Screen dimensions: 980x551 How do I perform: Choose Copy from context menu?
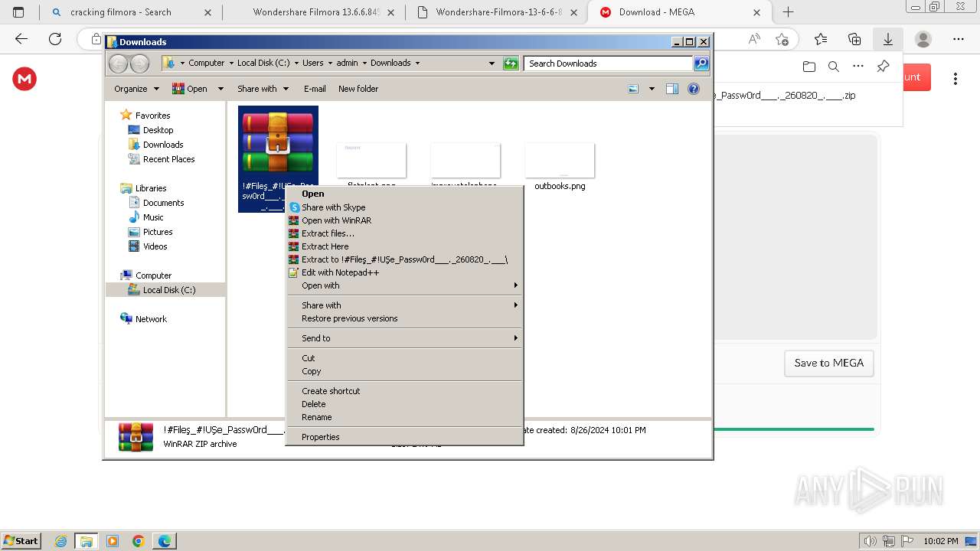[x=311, y=371]
